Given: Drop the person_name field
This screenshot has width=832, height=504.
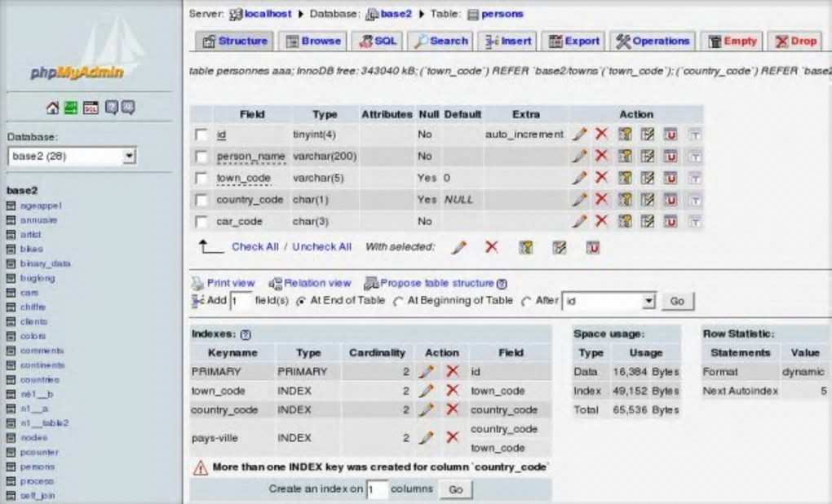Looking at the screenshot, I should [x=601, y=156].
